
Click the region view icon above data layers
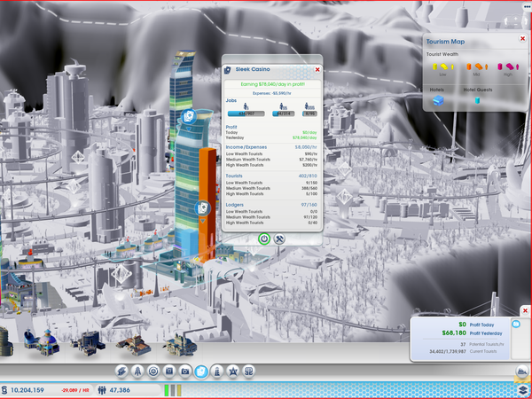click(522, 371)
